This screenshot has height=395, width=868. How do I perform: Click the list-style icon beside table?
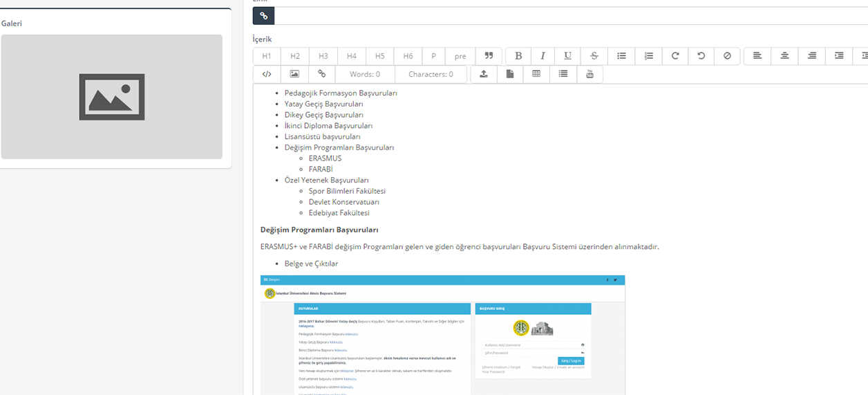pos(563,74)
